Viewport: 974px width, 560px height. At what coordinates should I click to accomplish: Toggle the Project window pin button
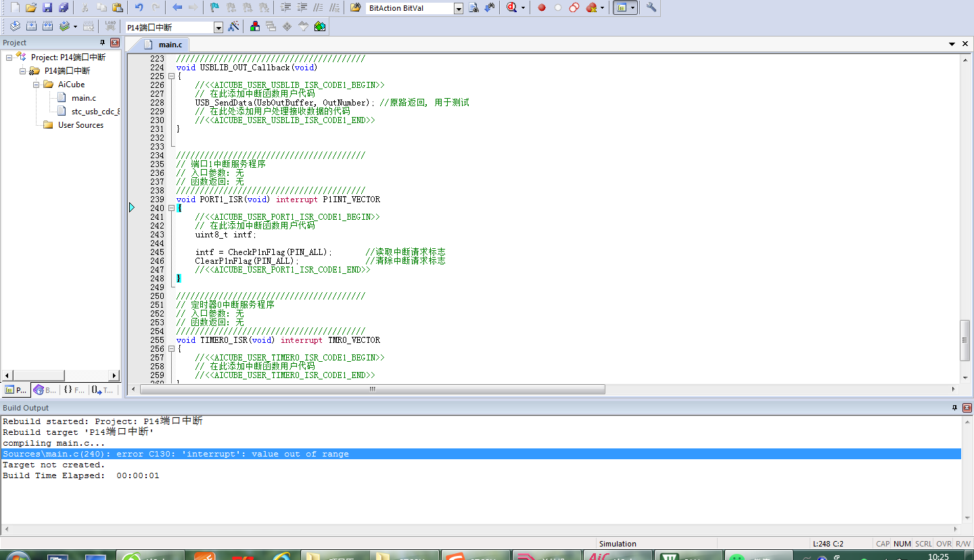pyautogui.click(x=103, y=43)
